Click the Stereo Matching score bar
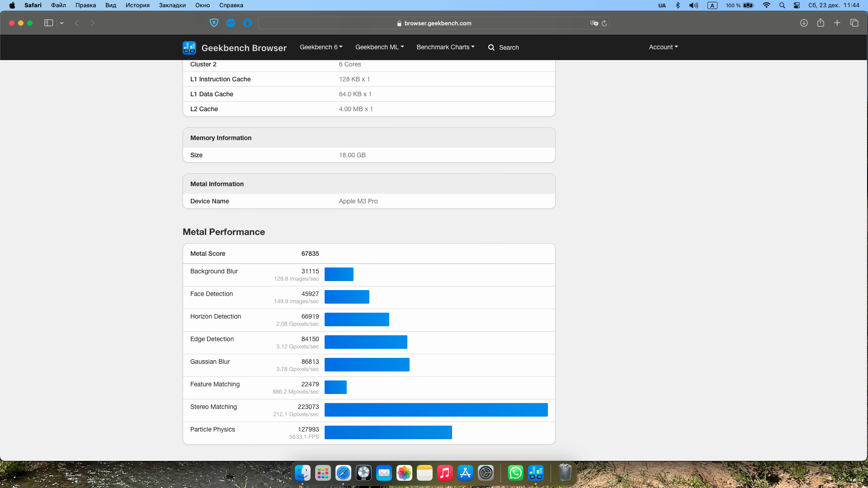This screenshot has height=488, width=868. tap(436, 410)
